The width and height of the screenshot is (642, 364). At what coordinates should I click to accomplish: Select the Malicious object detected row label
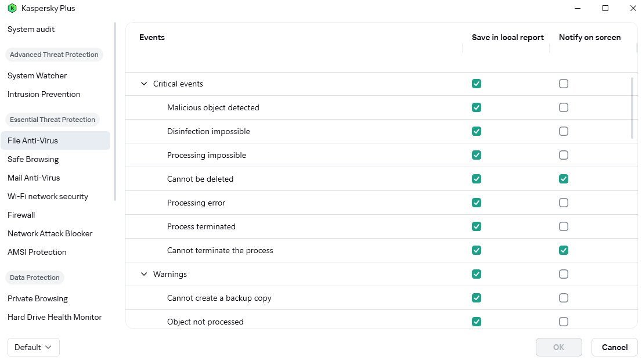[213, 107]
